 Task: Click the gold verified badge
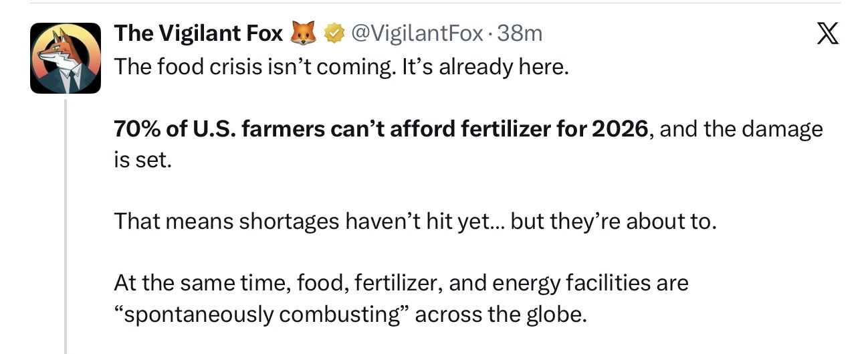point(332,33)
